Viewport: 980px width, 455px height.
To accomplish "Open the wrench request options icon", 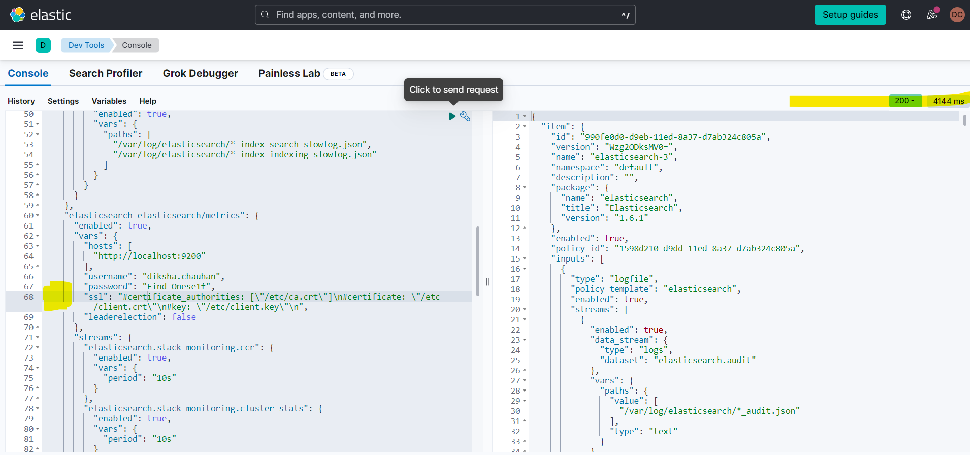I will point(465,116).
